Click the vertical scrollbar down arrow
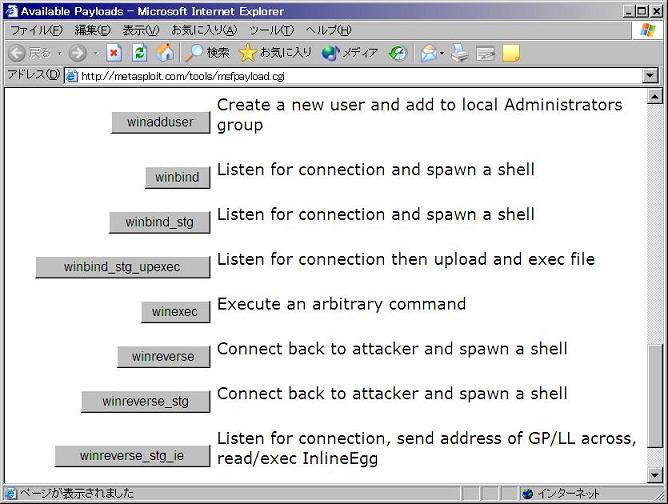The height and width of the screenshot is (504, 668). pos(654,475)
